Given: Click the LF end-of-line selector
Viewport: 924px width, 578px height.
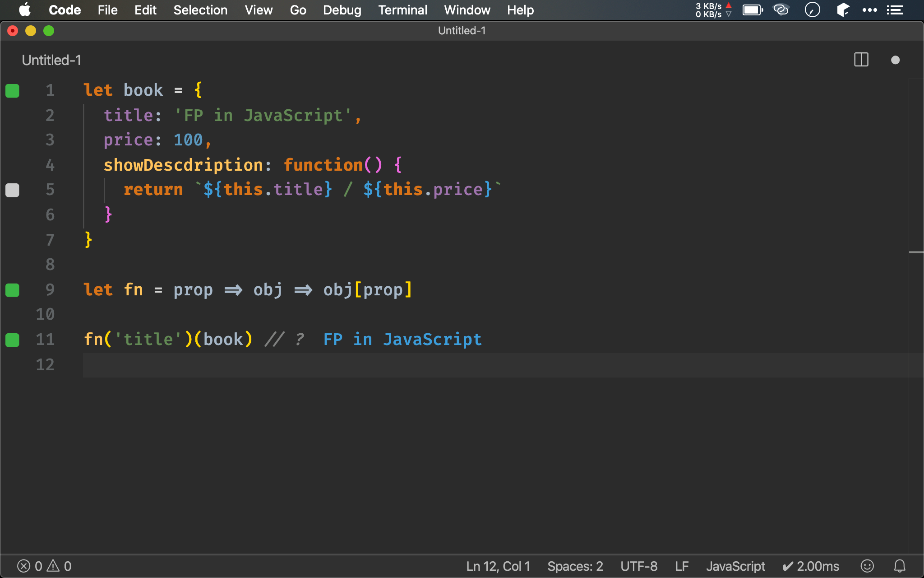Looking at the screenshot, I should click(x=681, y=566).
